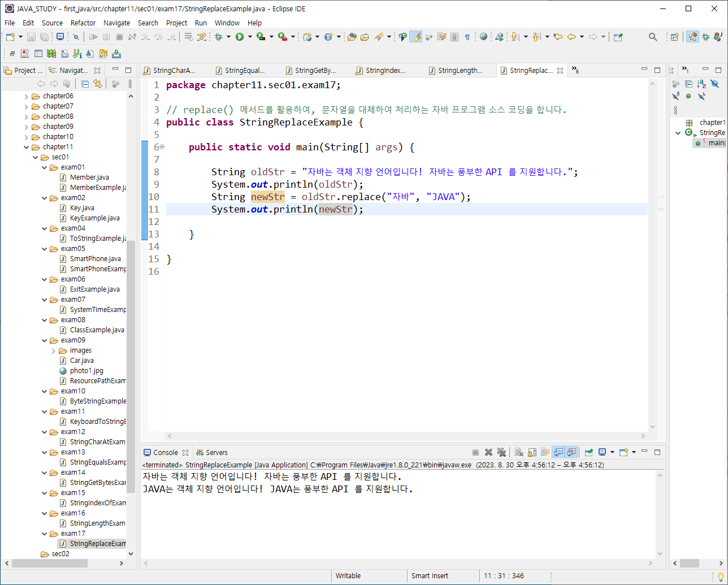Click the Coverage run icon
This screenshot has height=585, width=728.
261,37
